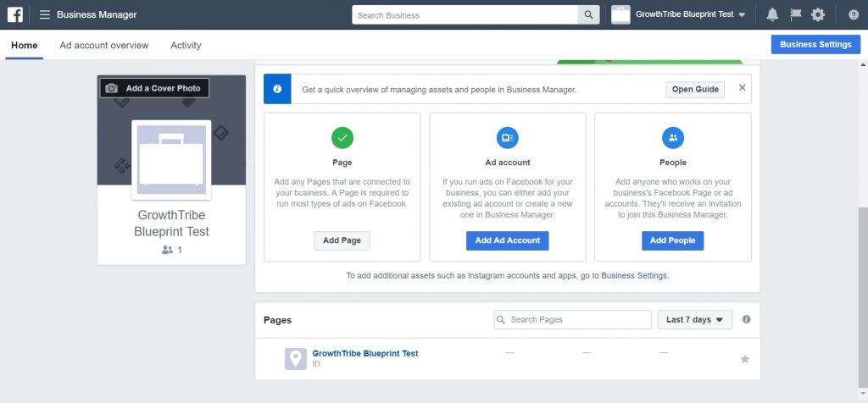Switch to Ad account overview tab
The width and height of the screenshot is (868, 403).
[104, 46]
